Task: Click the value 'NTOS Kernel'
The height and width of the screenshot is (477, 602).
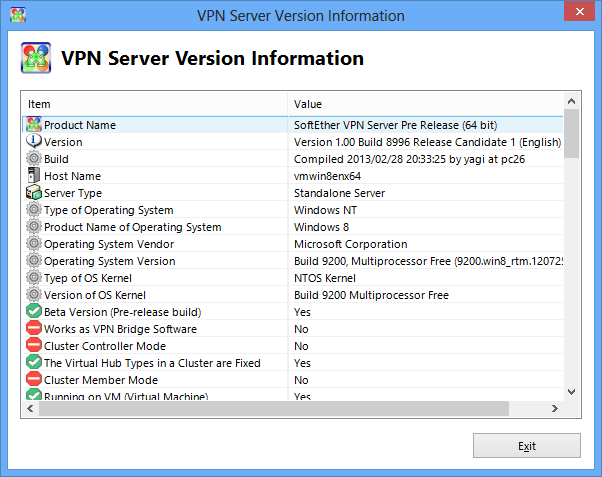Action: tap(325, 278)
